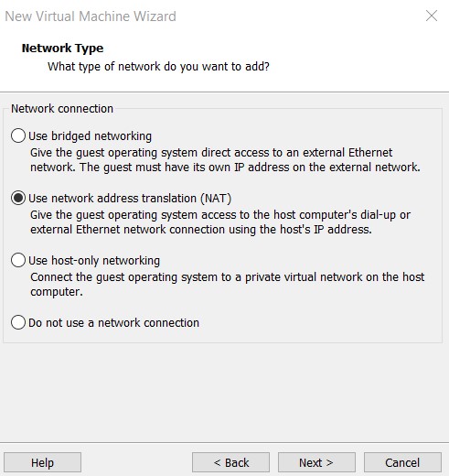The image size is (449, 476).
Task: Select the host-only networking radio circle
Action: pos(18,260)
